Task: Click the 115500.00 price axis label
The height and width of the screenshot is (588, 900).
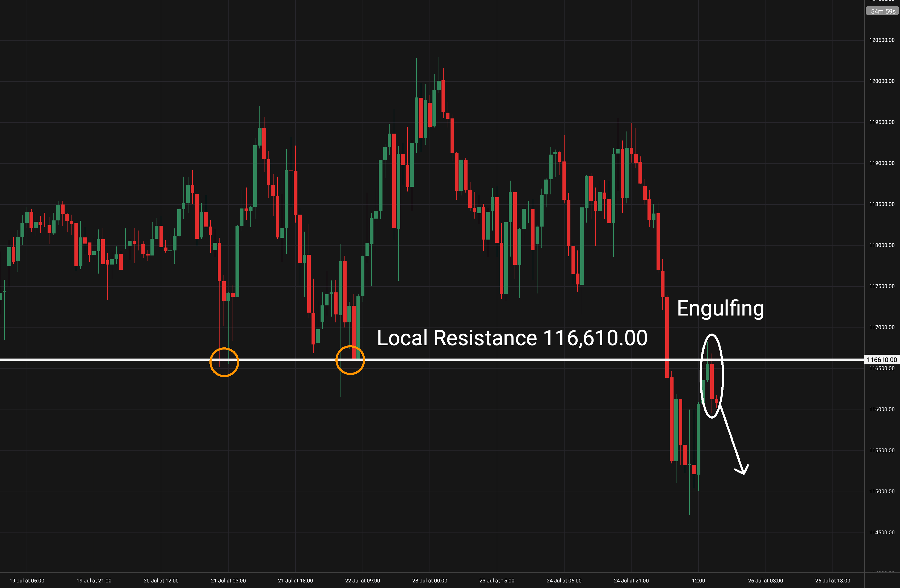Action: click(882, 450)
